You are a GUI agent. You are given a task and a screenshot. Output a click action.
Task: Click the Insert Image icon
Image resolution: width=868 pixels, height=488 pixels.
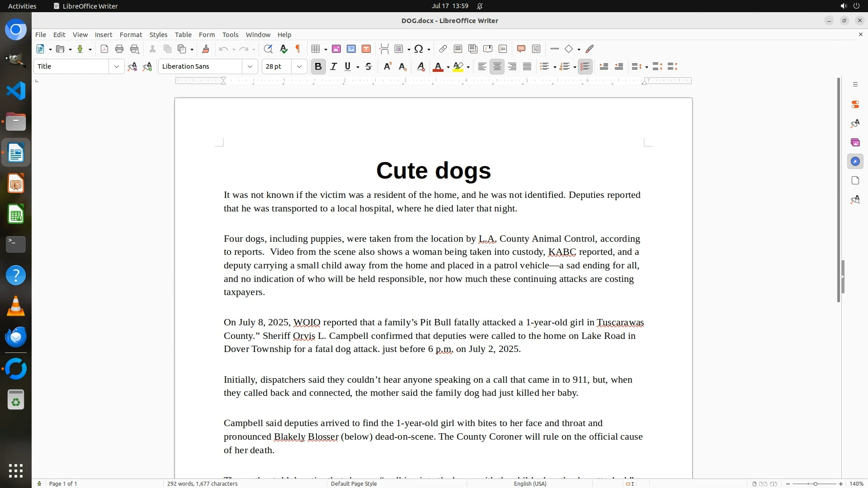336,49
